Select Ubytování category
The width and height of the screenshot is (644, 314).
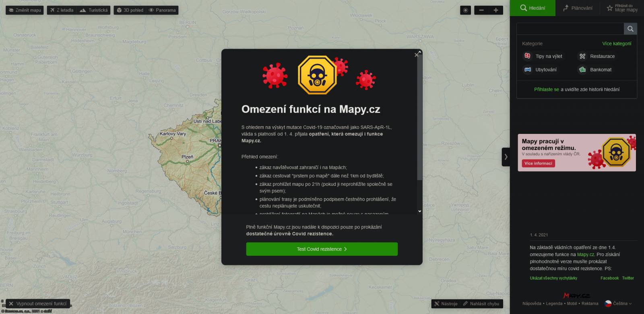(540, 70)
